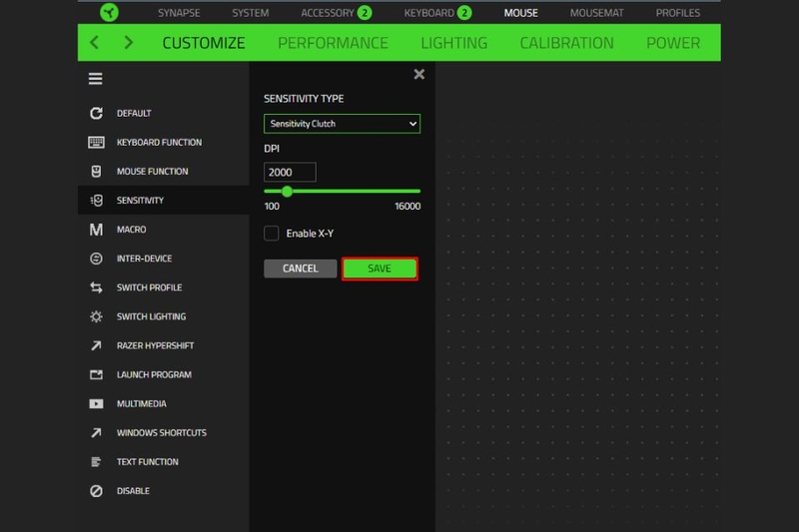This screenshot has width=799, height=532.
Task: Click the Multimedia play icon
Action: 96,403
